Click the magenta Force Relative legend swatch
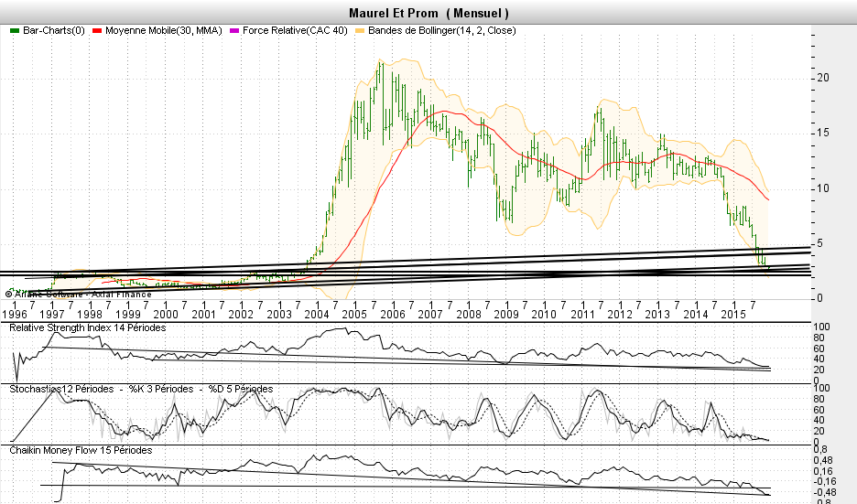This screenshot has height=504, width=857. [x=234, y=31]
